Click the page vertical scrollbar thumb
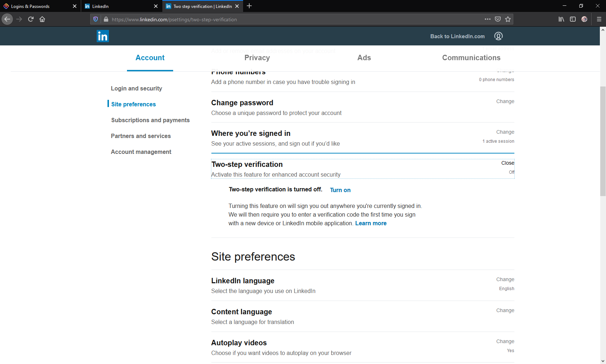 pyautogui.click(x=603, y=141)
